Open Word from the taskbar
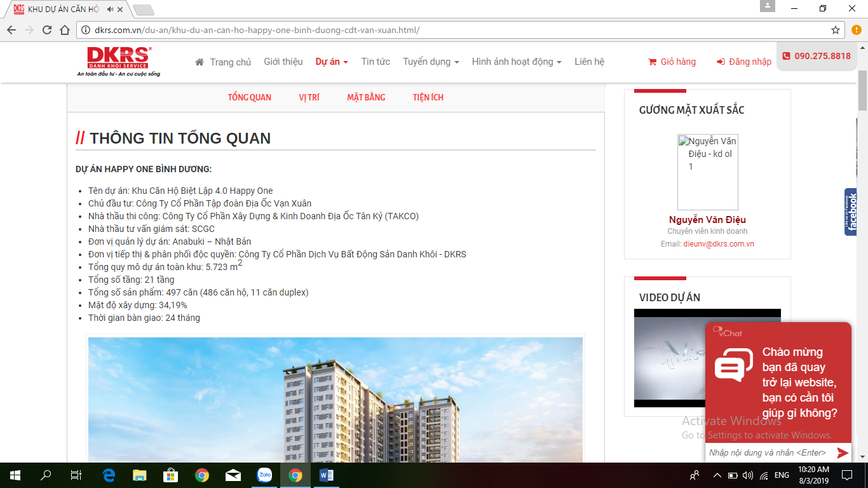The width and height of the screenshot is (868, 488). (x=327, y=475)
